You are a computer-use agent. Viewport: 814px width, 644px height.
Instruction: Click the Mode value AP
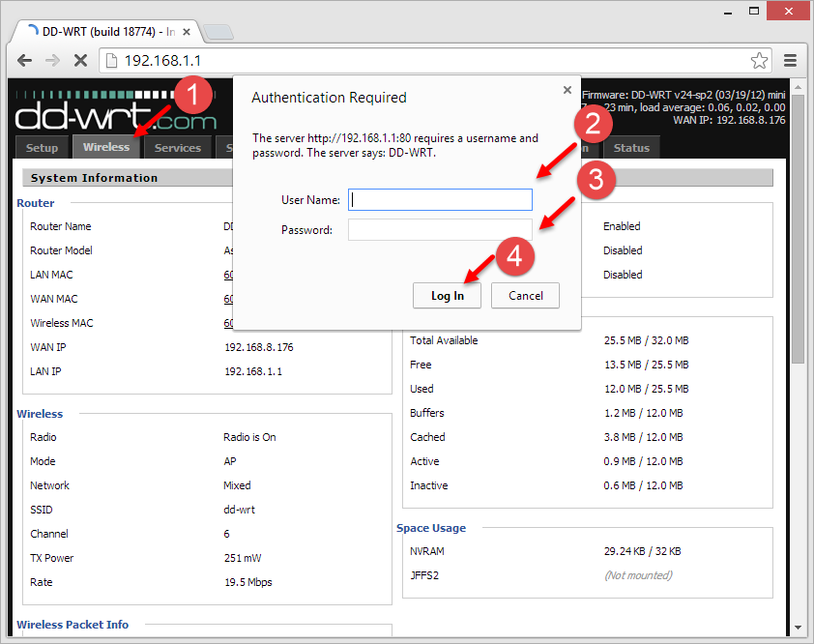[x=230, y=461]
